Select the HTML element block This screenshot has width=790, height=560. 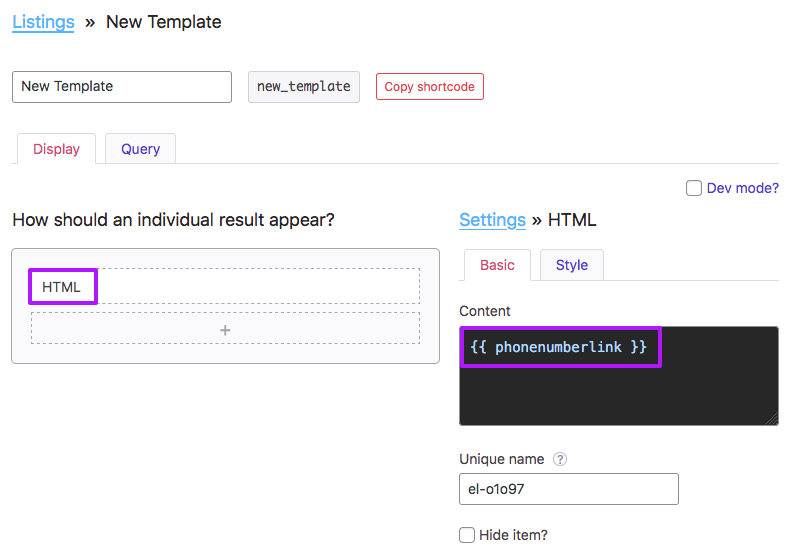coord(63,286)
